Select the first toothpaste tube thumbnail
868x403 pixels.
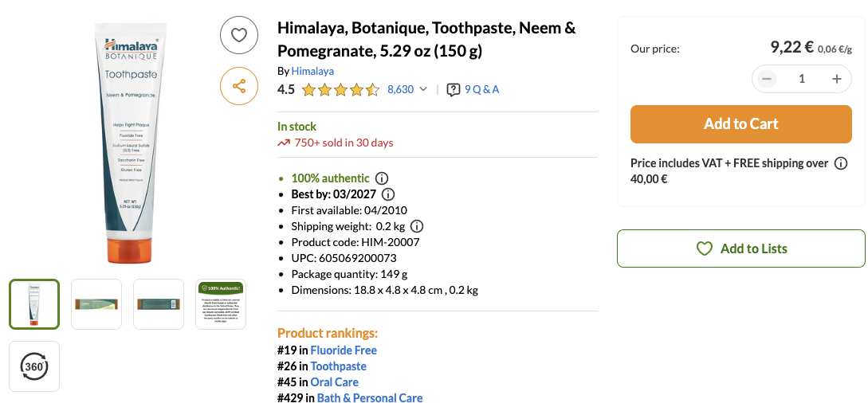34,304
